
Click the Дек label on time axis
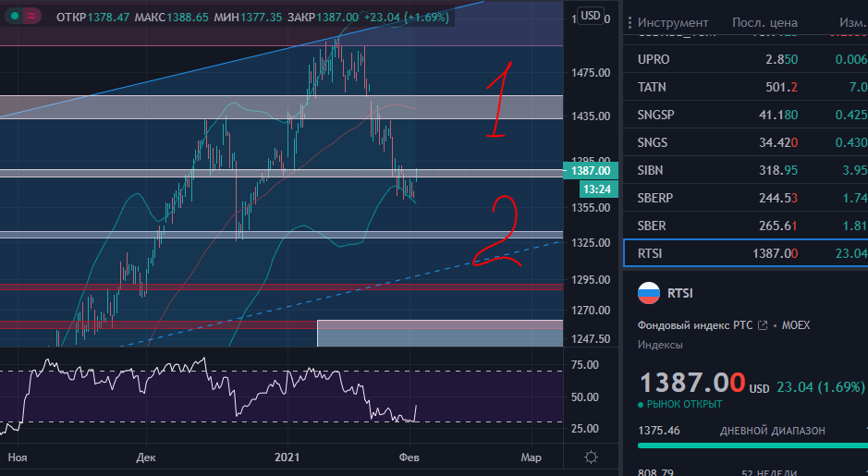(x=145, y=458)
